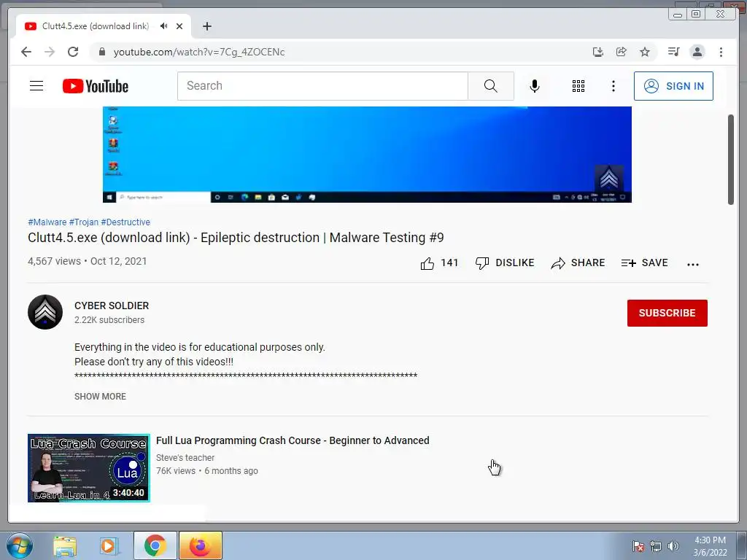Click the CYBER SOLDIER channel name
Screen dimensions: 747x560
point(112,306)
